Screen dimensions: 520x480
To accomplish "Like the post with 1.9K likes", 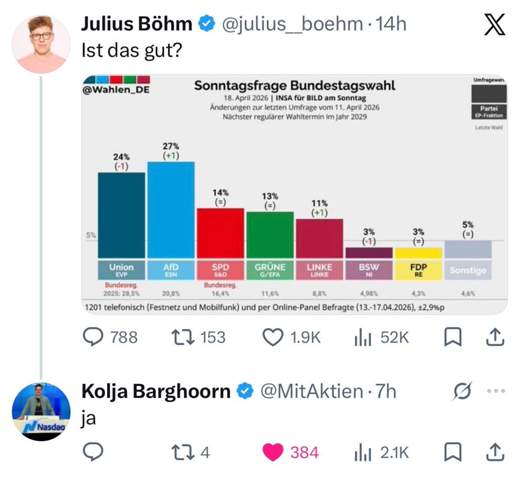I will click(x=291, y=337).
